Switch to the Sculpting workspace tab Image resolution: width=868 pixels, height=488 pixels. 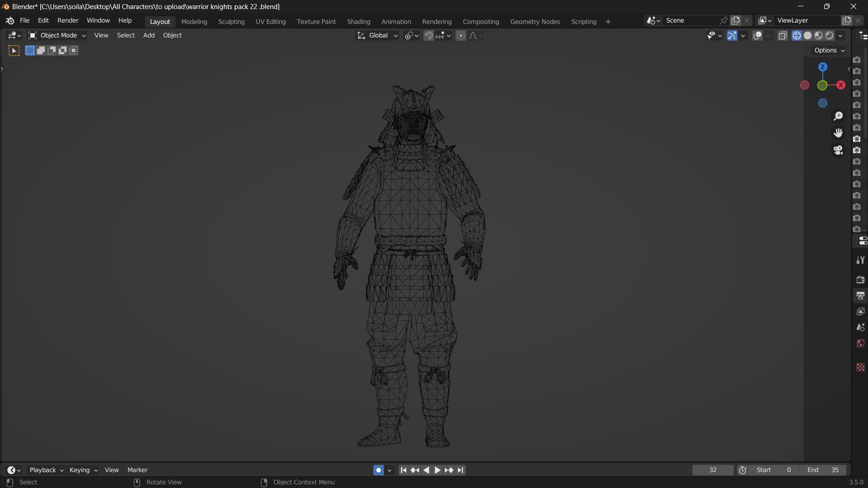pyautogui.click(x=231, y=22)
